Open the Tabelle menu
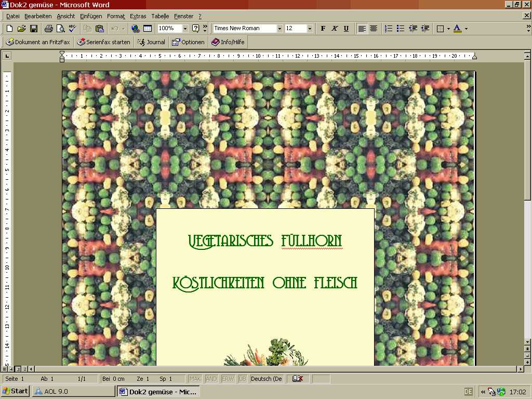 click(160, 16)
